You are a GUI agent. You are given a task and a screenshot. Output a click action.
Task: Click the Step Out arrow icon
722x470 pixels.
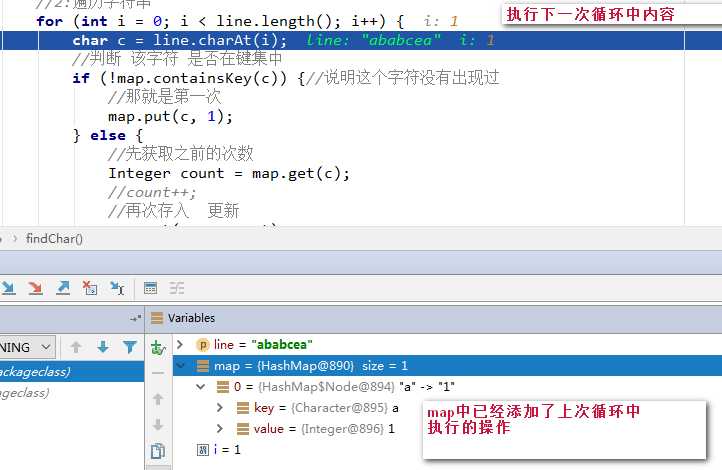click(x=63, y=288)
